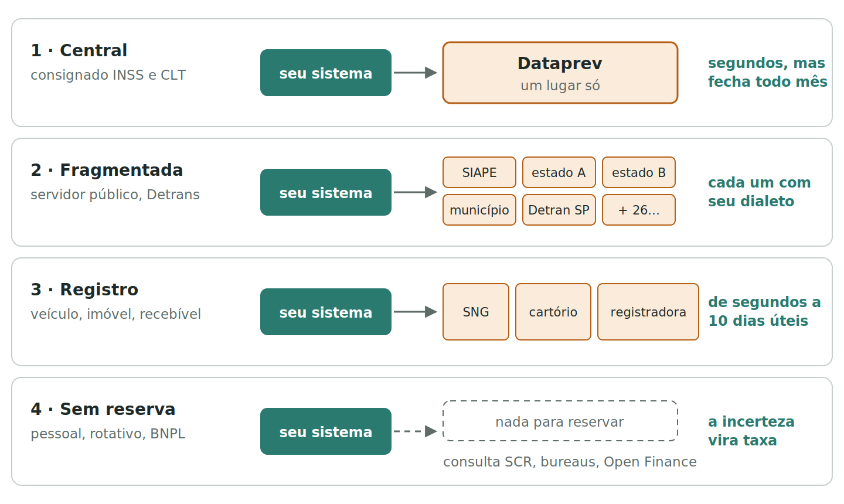Click the '4 · Sem reserva' heading
Screen dimensions: 844x504
click(103, 409)
